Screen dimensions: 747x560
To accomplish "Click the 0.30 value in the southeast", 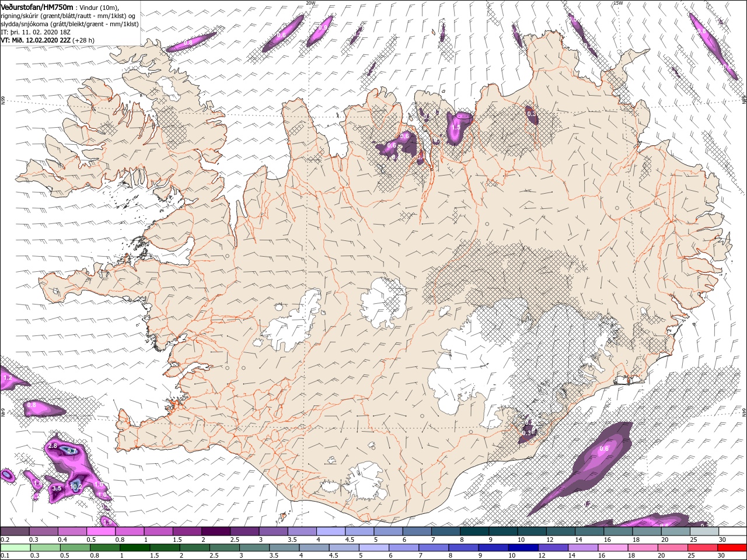I will [529, 432].
